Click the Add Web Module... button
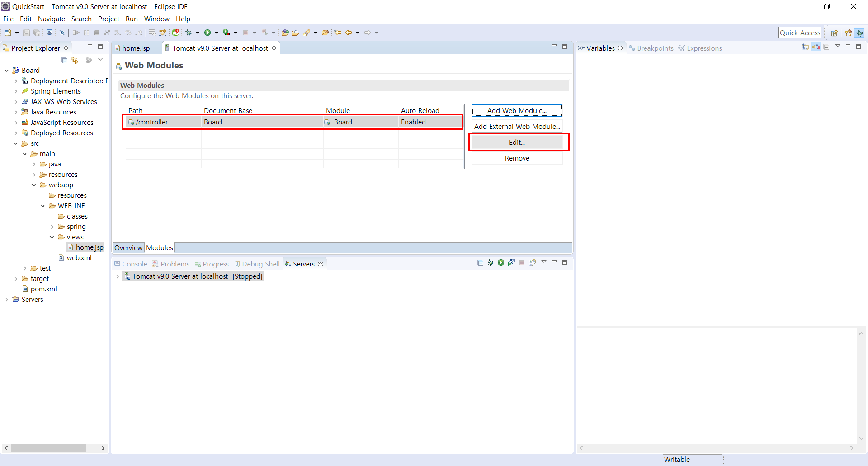The image size is (868, 466). 517,110
